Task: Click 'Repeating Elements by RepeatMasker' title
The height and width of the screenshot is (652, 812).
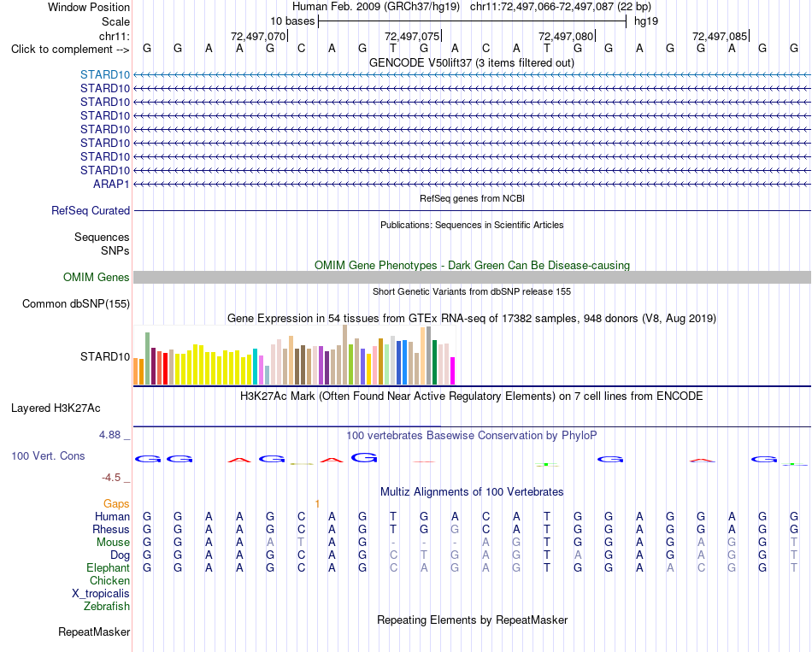Action: [473, 620]
